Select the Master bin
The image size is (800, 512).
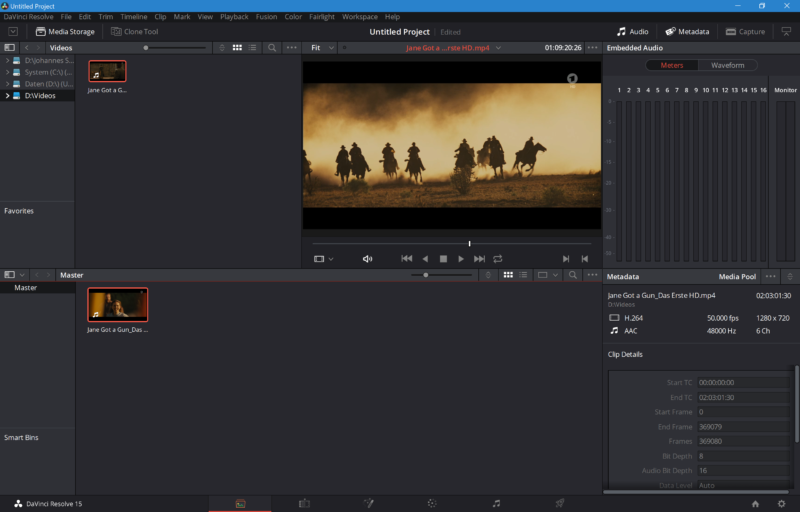(26, 288)
